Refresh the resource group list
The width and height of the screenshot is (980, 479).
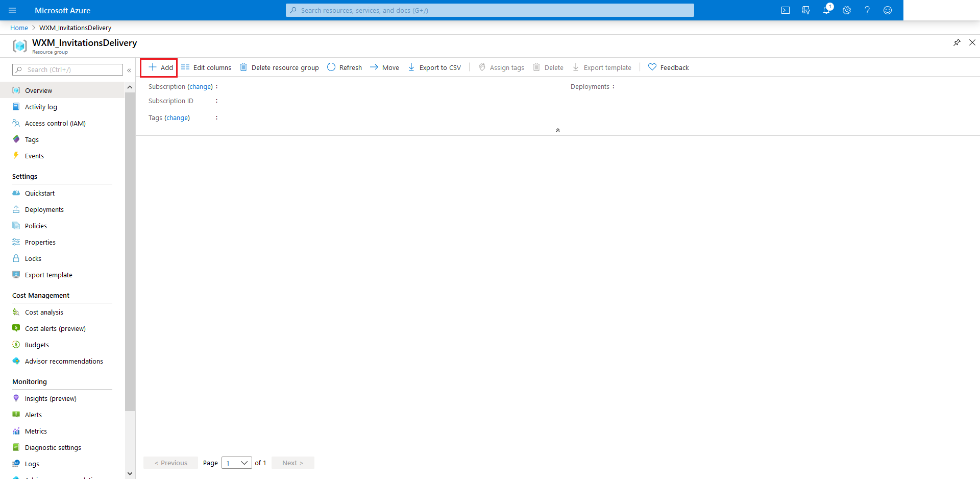345,67
